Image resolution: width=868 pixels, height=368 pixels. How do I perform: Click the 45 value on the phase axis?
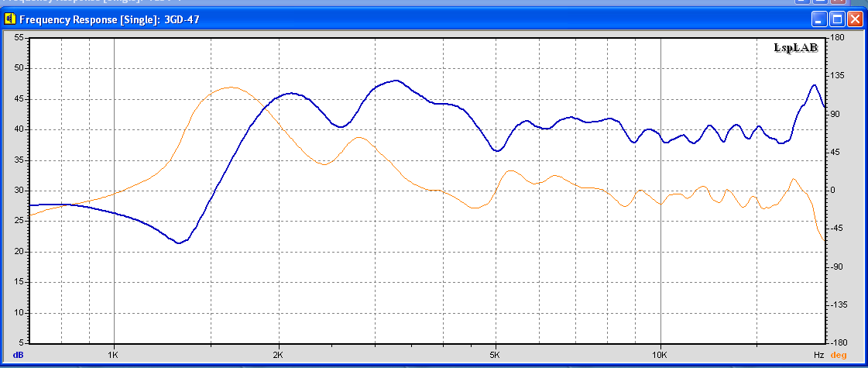coord(835,153)
